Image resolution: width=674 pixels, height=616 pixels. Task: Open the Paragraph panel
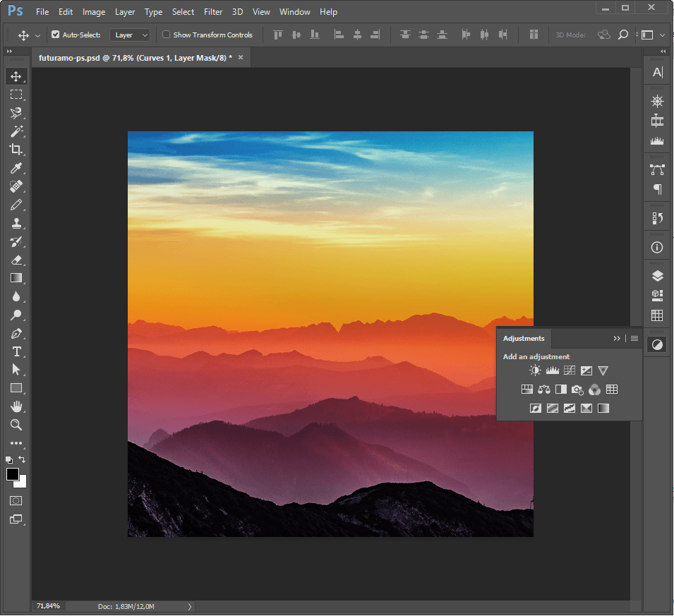pyautogui.click(x=656, y=189)
